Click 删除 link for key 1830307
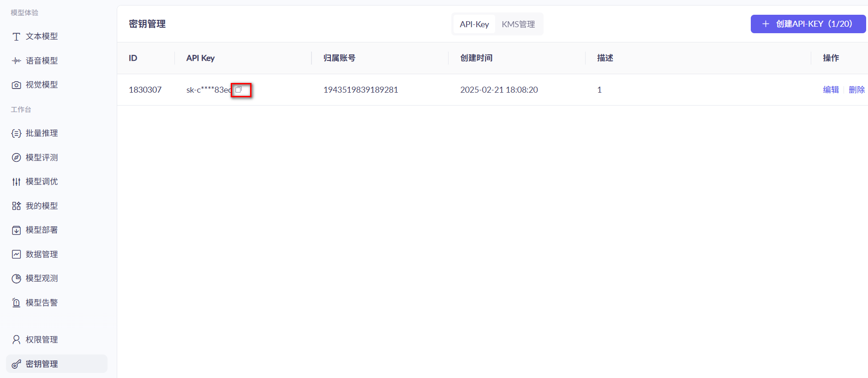Screen dimensions: 868x378 856,90
